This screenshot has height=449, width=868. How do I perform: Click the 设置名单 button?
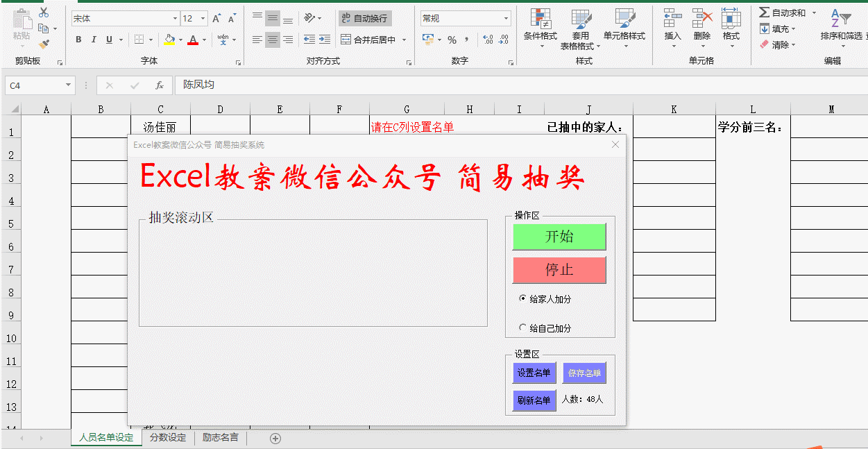pos(534,373)
